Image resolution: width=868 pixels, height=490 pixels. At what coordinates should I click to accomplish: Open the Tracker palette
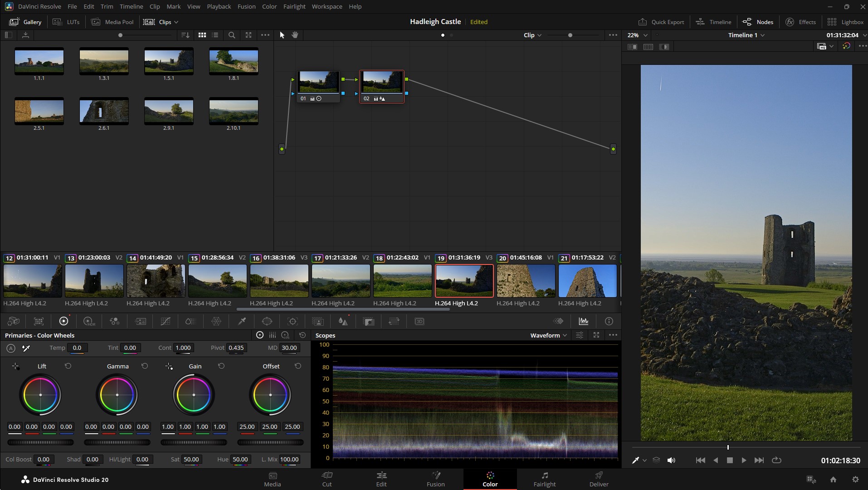(293, 321)
